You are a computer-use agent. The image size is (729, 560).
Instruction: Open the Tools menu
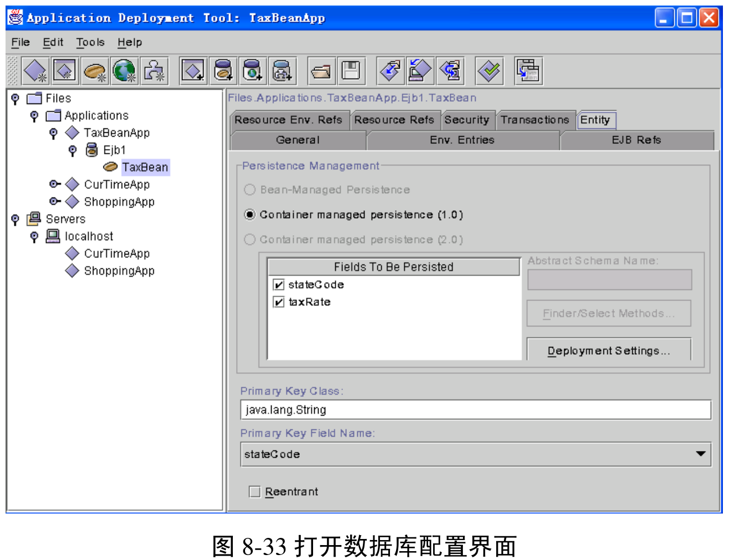[x=90, y=42]
